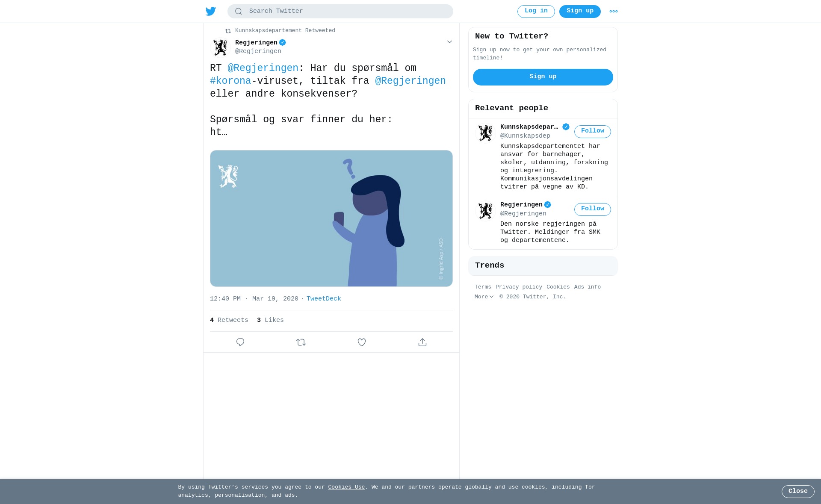Viewport: 821px width, 504px height.
Task: Click the Log in button
Action: 536,12
